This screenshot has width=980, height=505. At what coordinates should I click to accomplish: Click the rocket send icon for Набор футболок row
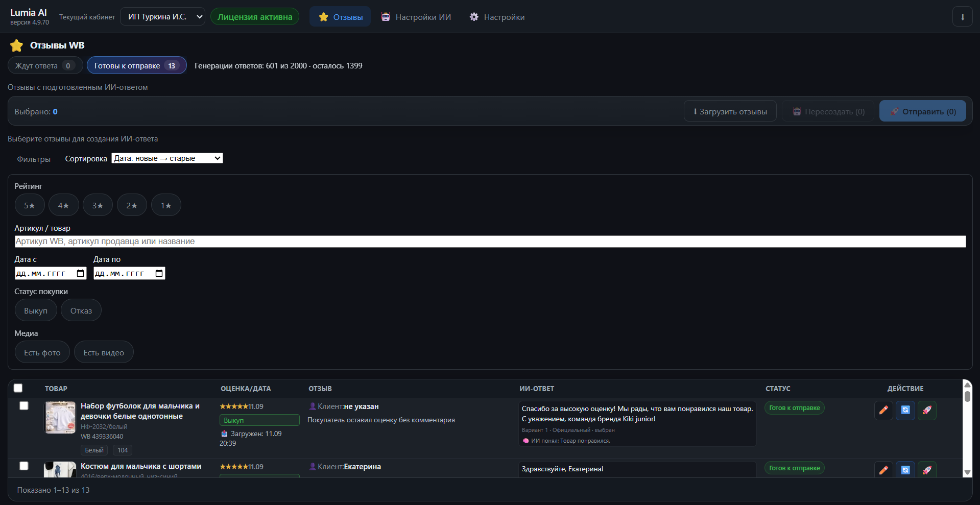click(x=927, y=410)
